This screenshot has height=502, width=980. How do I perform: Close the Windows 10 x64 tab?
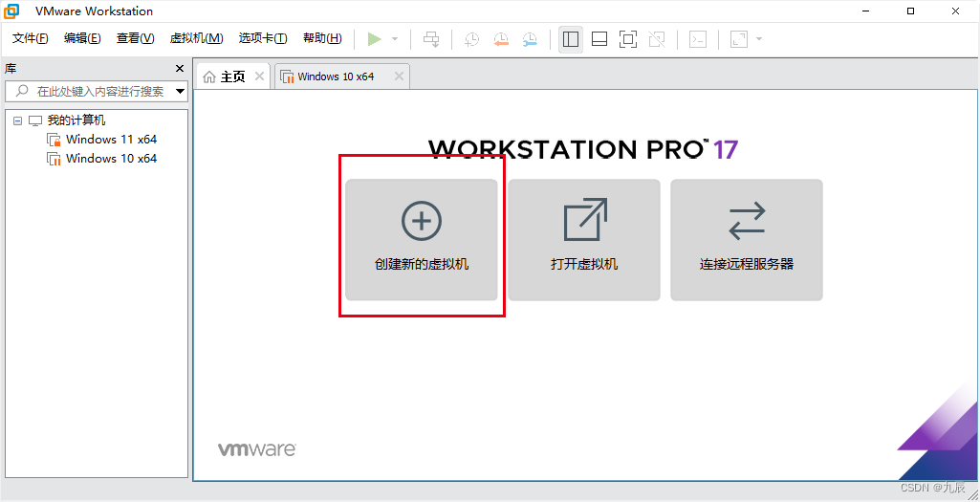pyautogui.click(x=399, y=76)
